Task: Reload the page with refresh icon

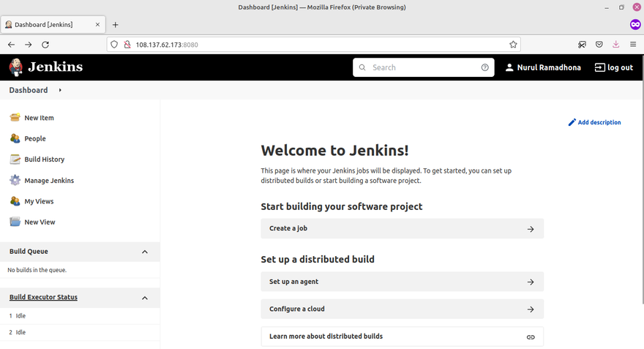Action: [x=45, y=45]
